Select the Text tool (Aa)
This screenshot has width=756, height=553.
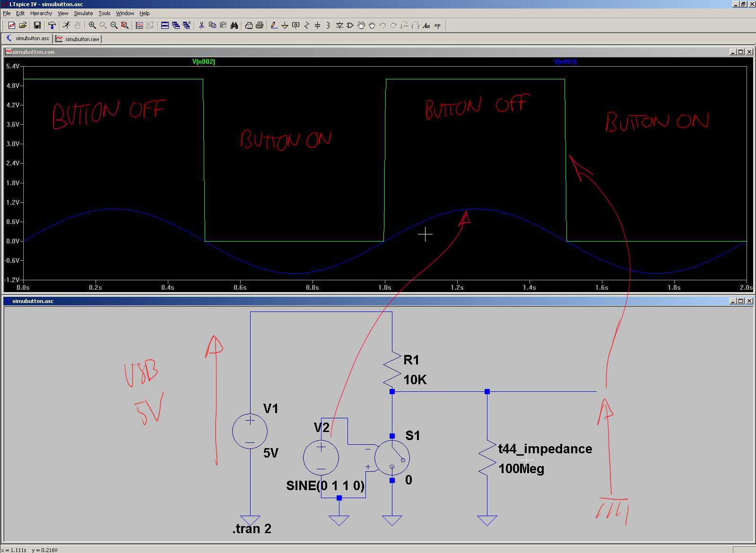pyautogui.click(x=426, y=26)
